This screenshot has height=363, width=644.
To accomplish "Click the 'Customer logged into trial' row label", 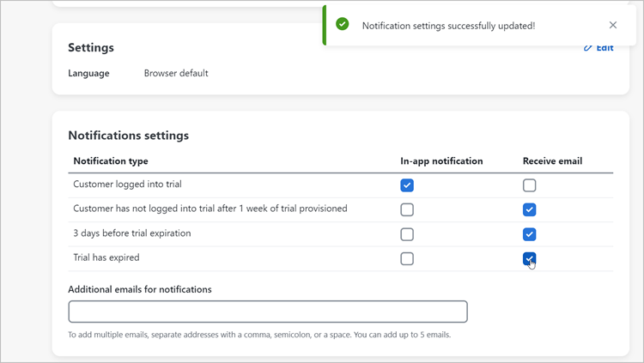I will click(x=127, y=184).
